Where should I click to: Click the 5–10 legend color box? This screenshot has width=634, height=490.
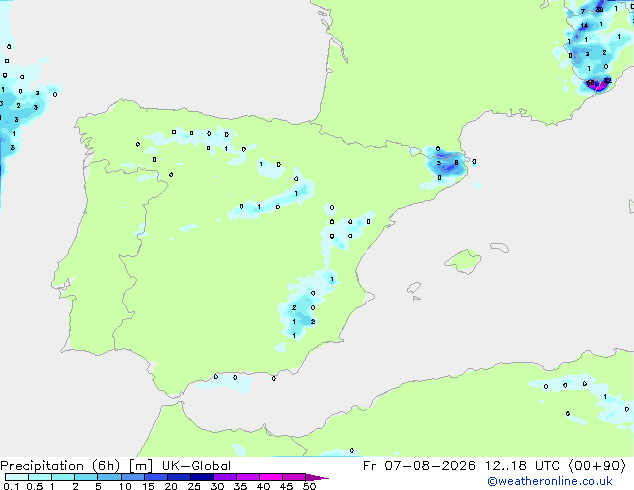(x=109, y=477)
